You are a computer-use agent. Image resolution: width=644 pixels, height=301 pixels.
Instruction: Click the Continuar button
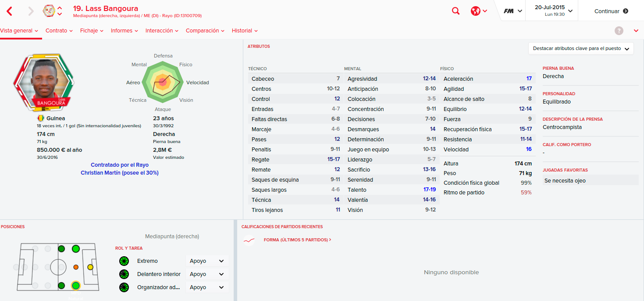[611, 11]
